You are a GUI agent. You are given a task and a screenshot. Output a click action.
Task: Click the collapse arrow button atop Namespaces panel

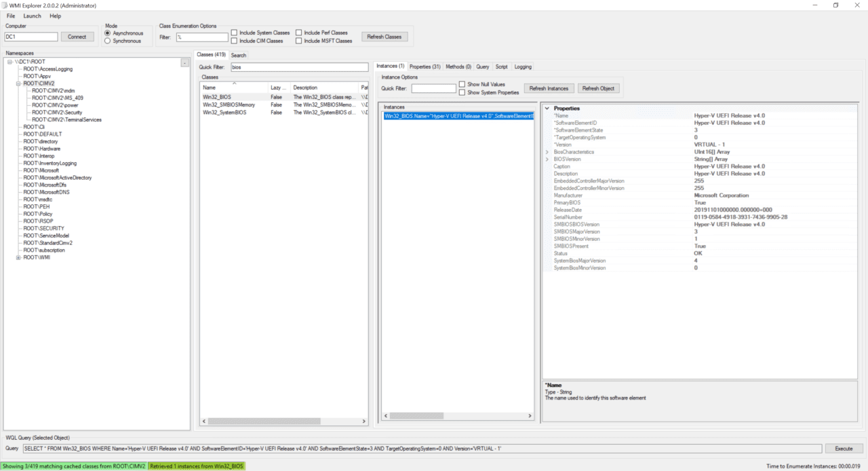point(184,62)
